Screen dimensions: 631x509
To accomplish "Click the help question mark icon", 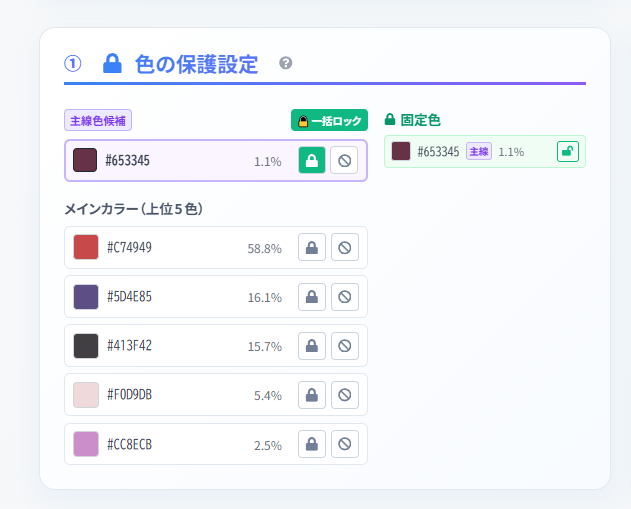I will (x=286, y=63).
